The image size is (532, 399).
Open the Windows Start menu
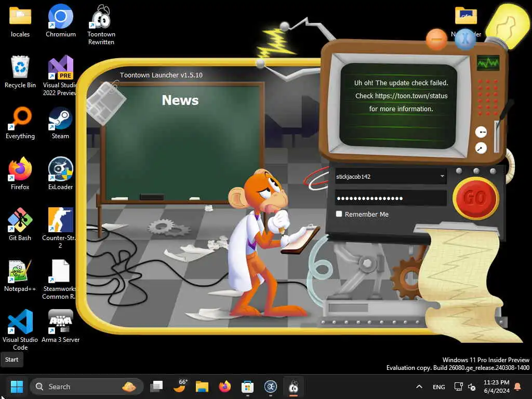pyautogui.click(x=17, y=387)
